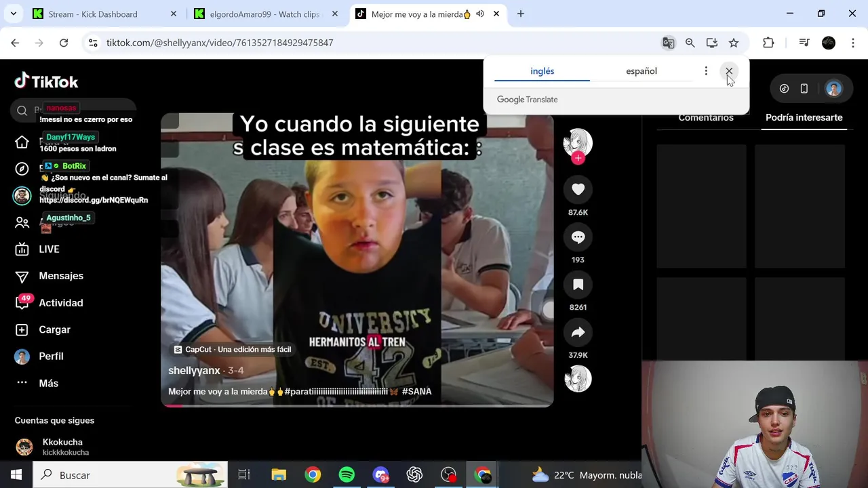
Task: Open Task View in taskbar
Action: 244,475
